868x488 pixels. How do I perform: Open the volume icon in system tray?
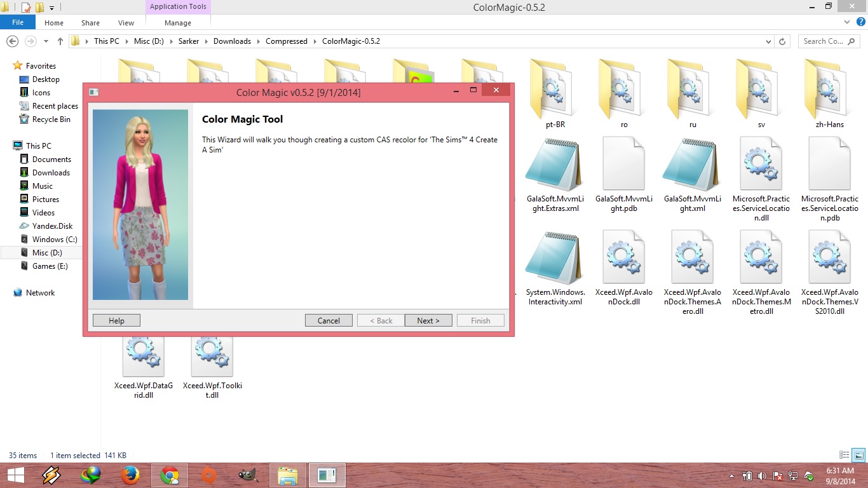pos(761,475)
